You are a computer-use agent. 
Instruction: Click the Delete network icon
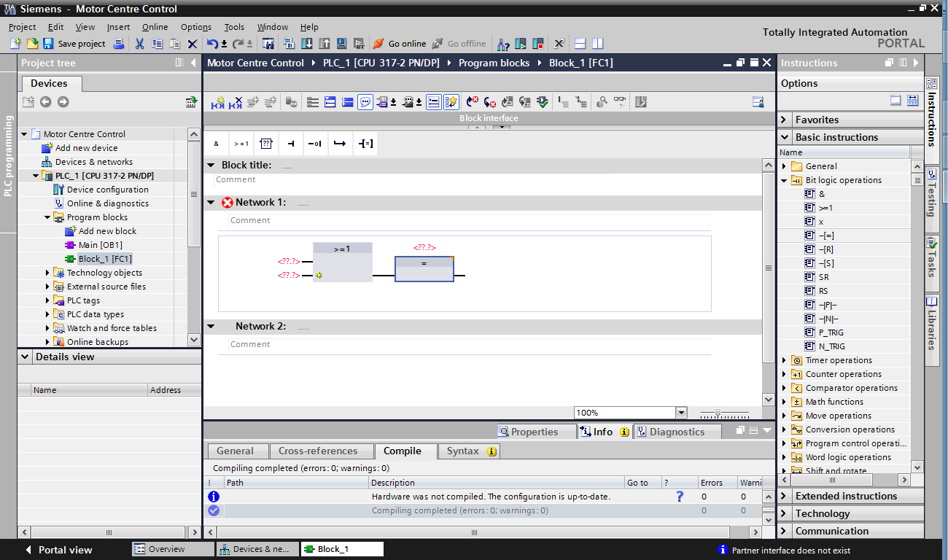click(236, 102)
